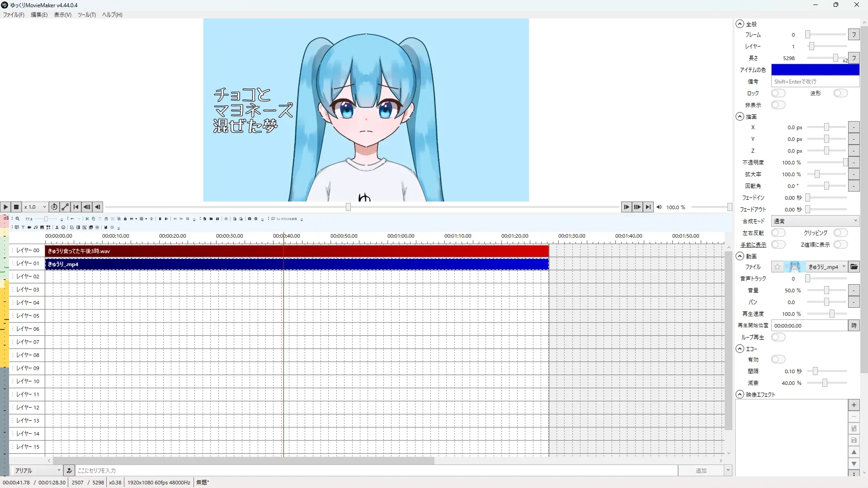Image resolution: width=868 pixels, height=488 pixels.
Task: Add a text item with the T icon
Action: pyautogui.click(x=23, y=227)
